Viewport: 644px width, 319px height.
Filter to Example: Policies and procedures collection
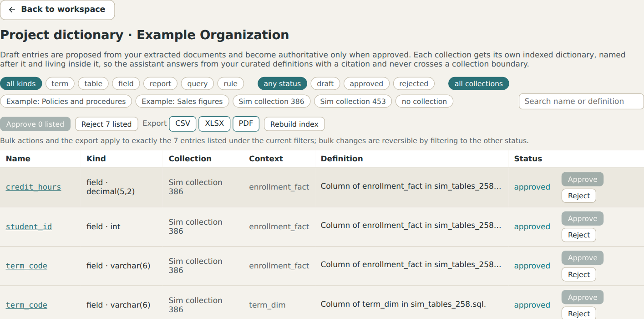click(x=66, y=101)
